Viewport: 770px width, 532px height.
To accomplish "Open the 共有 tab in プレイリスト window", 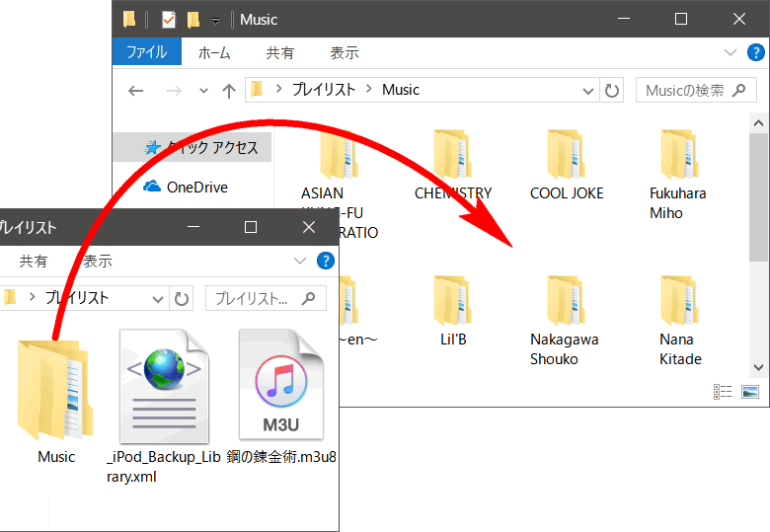I will [34, 262].
